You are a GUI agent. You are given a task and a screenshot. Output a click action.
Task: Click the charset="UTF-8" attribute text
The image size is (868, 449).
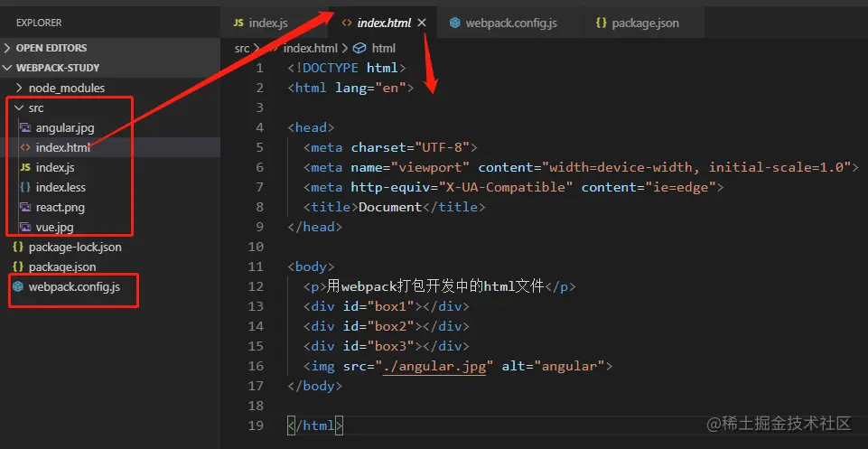tap(410, 147)
